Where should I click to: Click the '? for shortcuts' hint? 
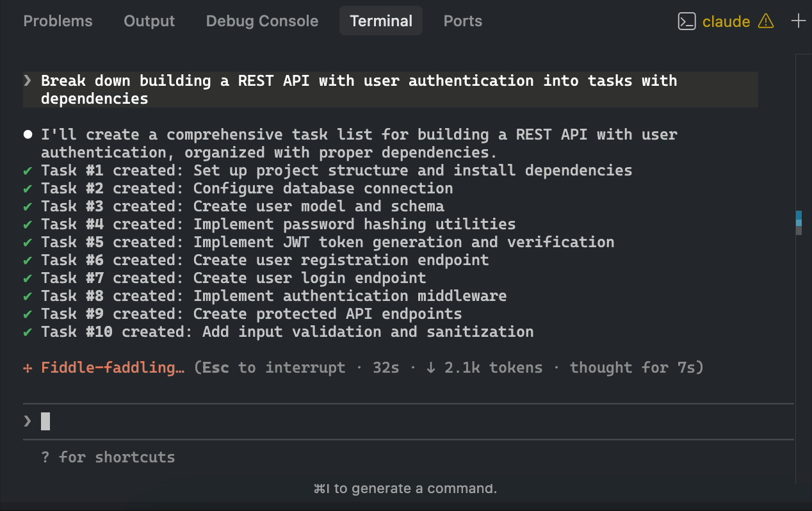[108, 457]
